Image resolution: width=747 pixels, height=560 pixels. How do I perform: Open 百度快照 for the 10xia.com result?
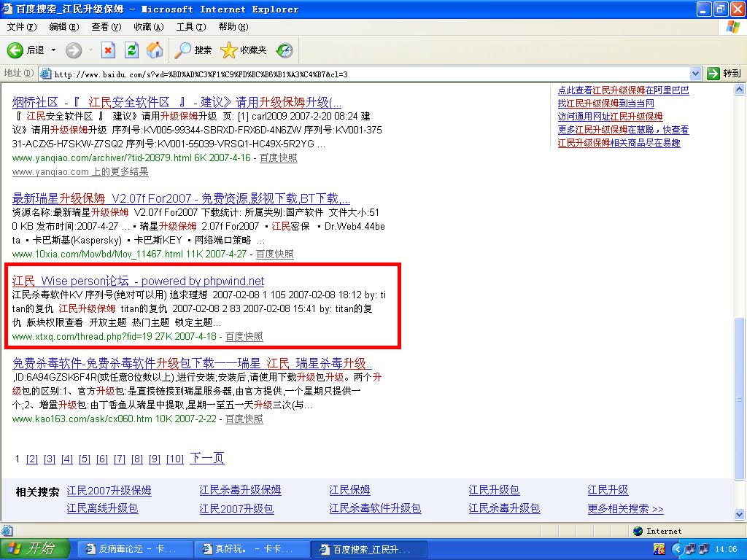click(275, 254)
